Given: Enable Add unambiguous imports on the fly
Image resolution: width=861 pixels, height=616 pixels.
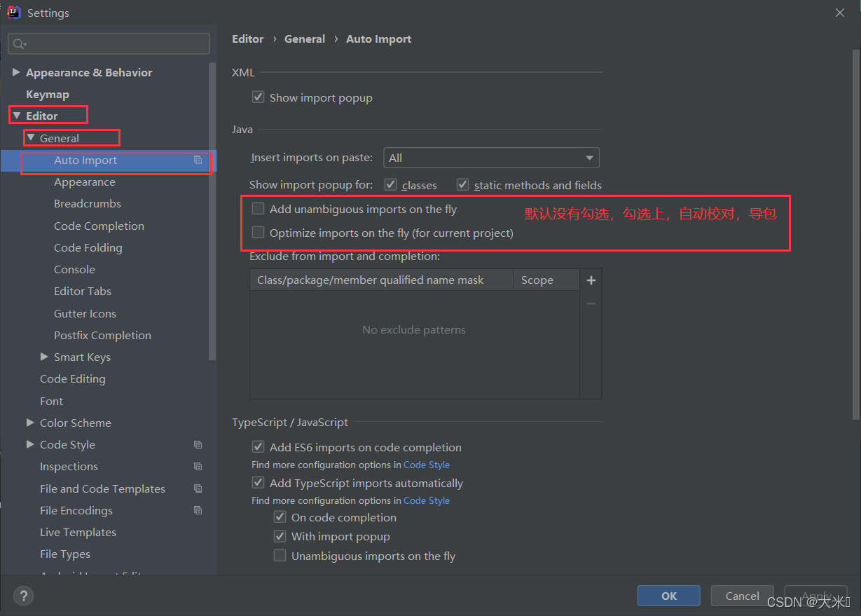Looking at the screenshot, I should 258,209.
